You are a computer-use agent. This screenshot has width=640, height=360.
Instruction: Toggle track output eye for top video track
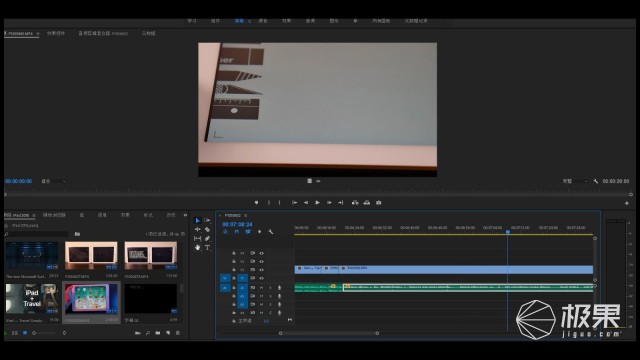tap(261, 253)
